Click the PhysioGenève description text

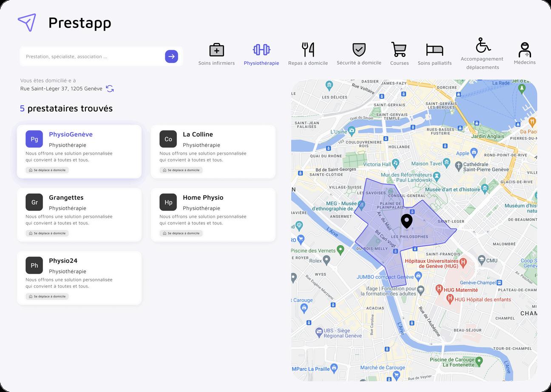[x=69, y=156]
